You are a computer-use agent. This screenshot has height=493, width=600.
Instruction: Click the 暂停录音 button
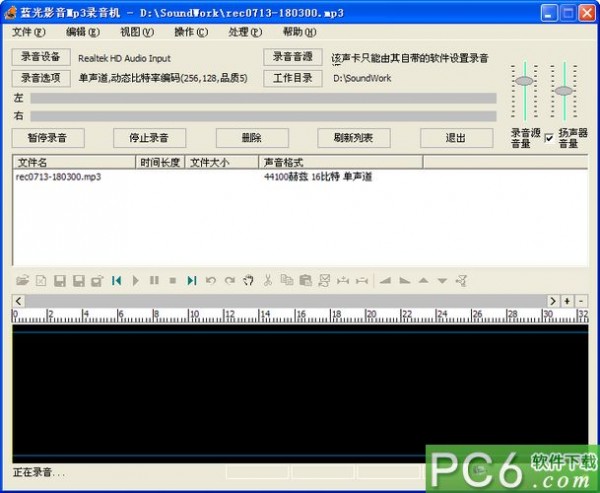tap(48, 138)
